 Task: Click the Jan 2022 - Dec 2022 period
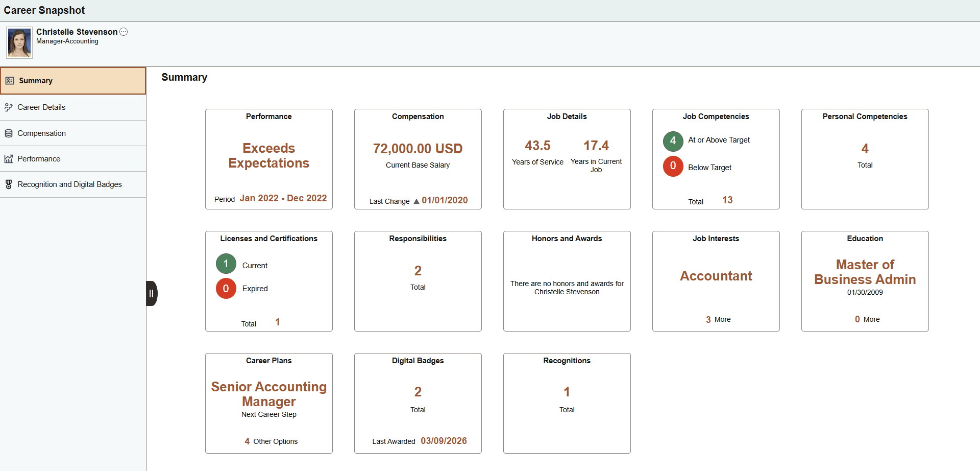tap(283, 198)
